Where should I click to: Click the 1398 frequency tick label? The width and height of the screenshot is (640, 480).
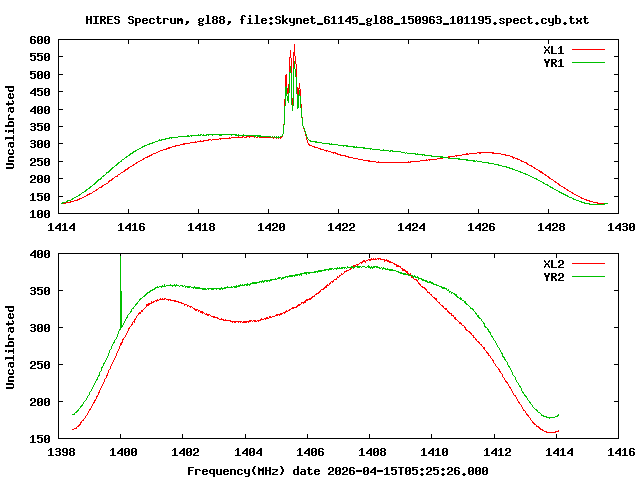click(x=61, y=452)
